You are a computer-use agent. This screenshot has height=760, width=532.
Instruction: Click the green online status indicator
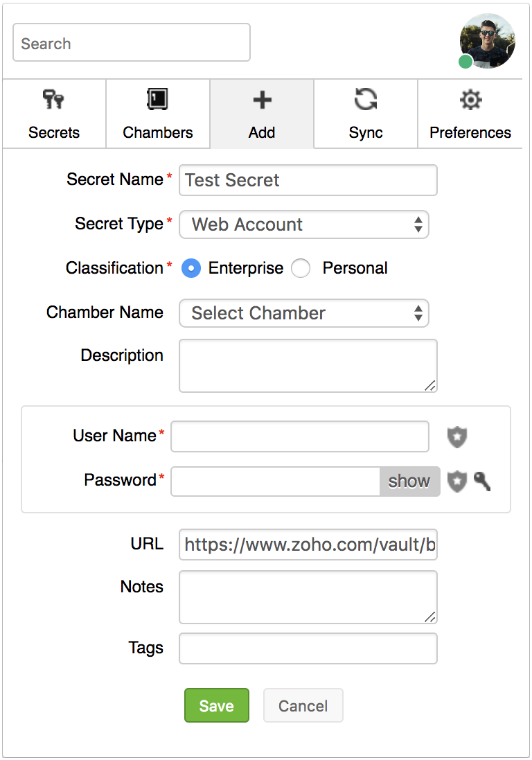tap(465, 62)
